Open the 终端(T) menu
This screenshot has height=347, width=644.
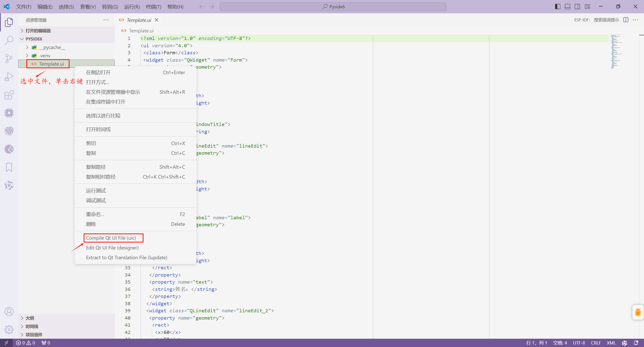click(x=153, y=7)
